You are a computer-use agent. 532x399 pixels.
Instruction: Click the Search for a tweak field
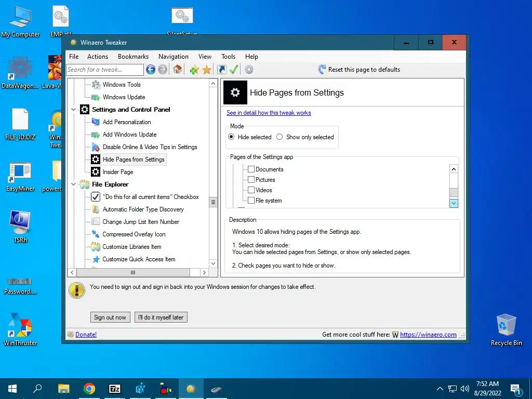[105, 70]
